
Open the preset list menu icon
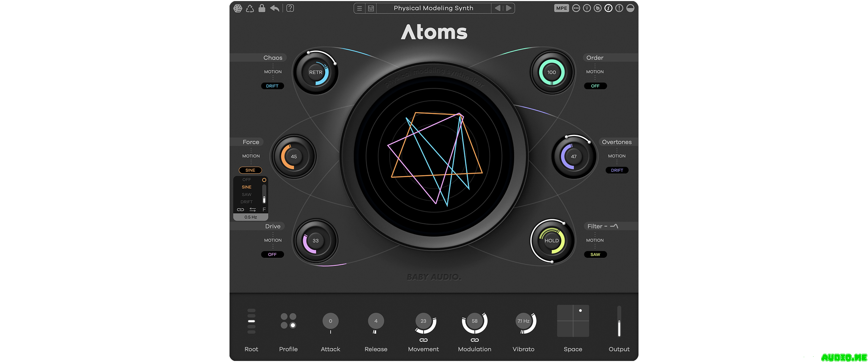(360, 8)
